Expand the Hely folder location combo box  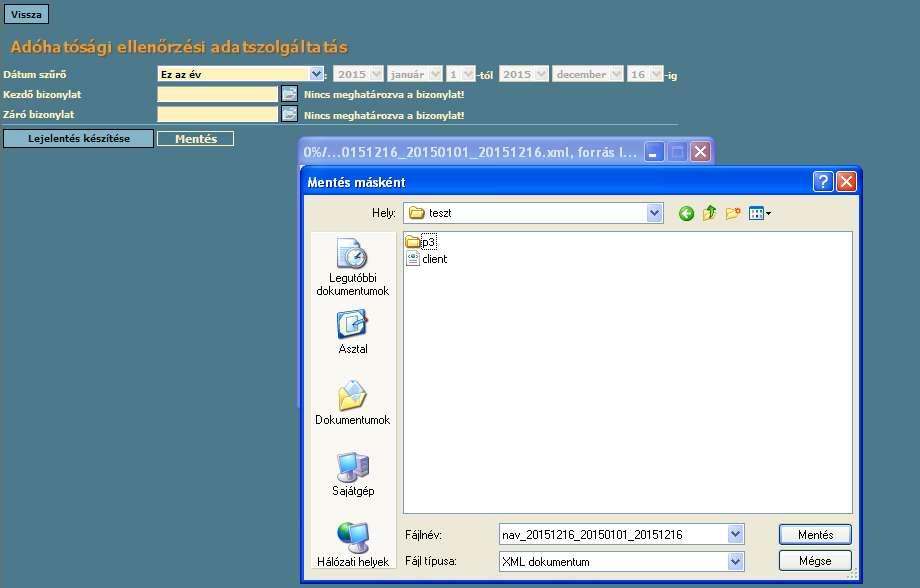coord(654,213)
